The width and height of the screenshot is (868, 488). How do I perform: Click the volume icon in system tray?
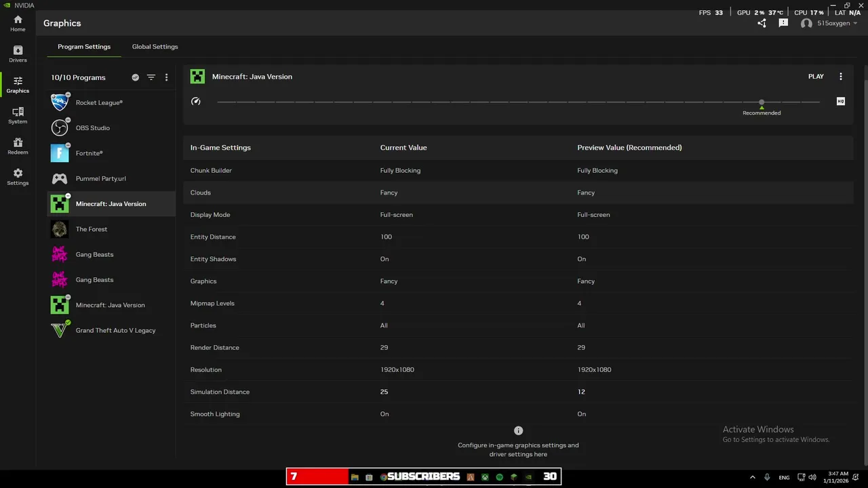coord(813,477)
